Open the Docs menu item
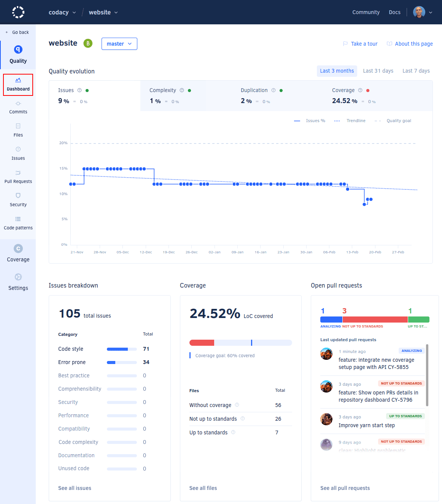The height and width of the screenshot is (504, 442). pos(394,12)
